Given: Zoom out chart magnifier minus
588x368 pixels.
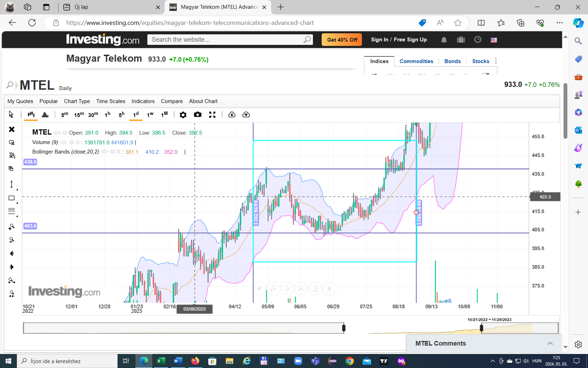Looking at the screenshot, I should 12,240.
